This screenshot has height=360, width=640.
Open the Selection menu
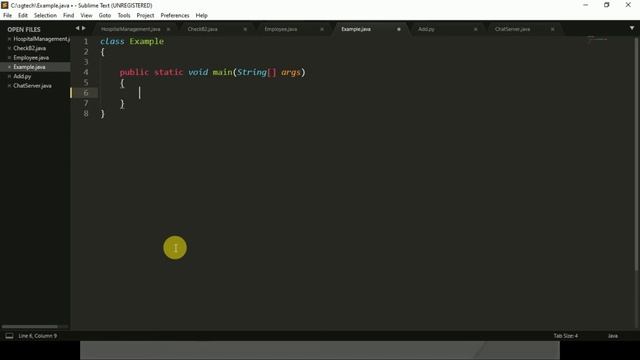point(45,16)
